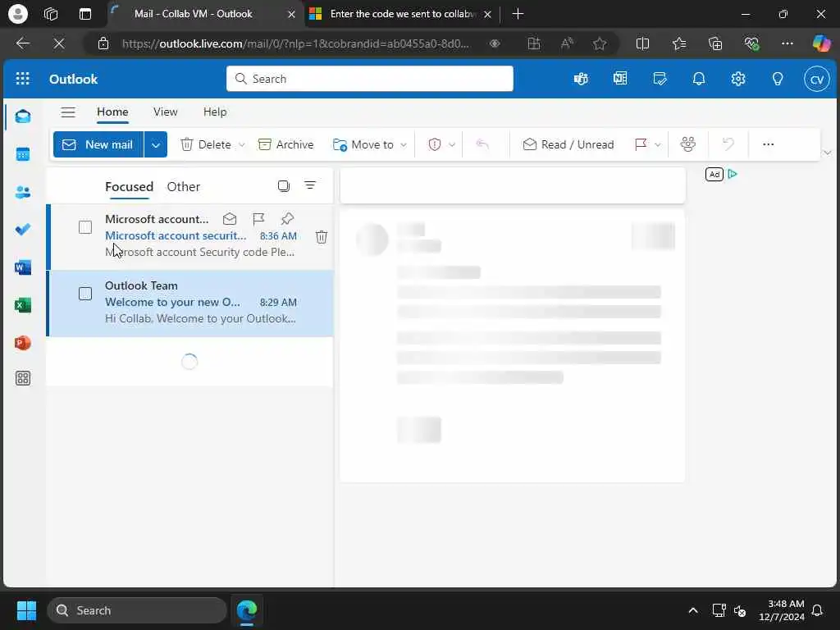Click the Delete button
This screenshot has height=630, width=840.
[206, 144]
